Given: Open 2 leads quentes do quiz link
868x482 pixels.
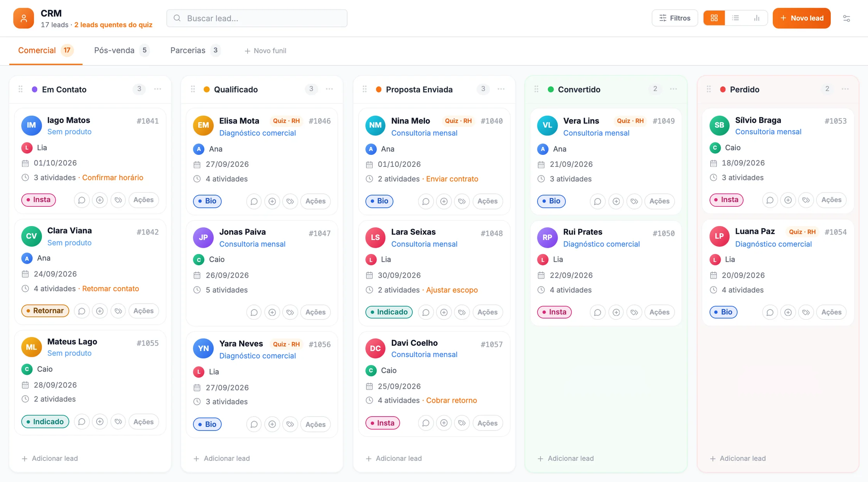Looking at the screenshot, I should click(113, 25).
